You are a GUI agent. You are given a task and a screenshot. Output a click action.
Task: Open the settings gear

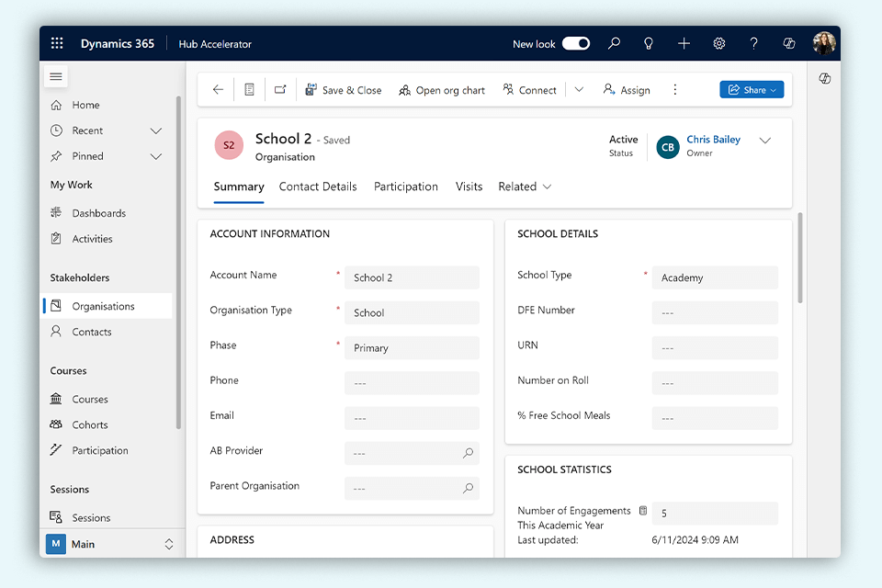719,43
